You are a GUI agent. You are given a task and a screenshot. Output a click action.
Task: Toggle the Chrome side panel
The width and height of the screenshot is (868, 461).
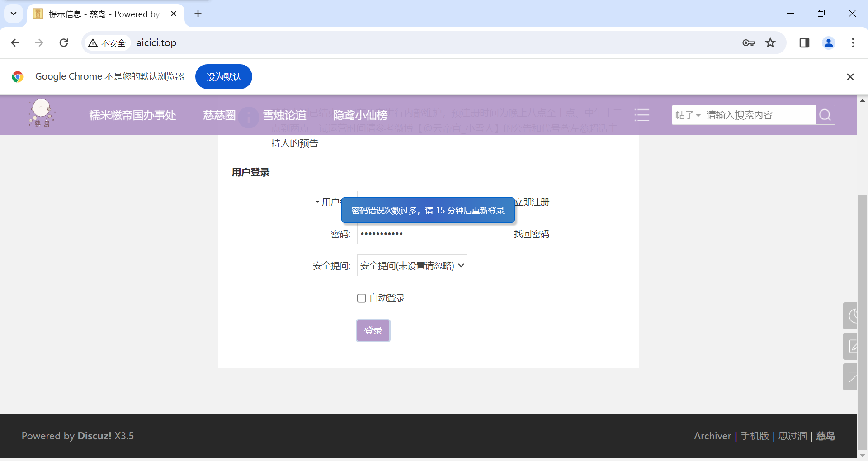click(x=804, y=43)
